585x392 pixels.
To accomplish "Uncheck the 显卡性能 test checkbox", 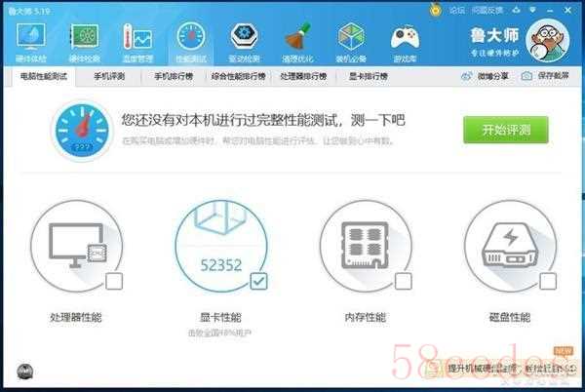I will (258, 281).
